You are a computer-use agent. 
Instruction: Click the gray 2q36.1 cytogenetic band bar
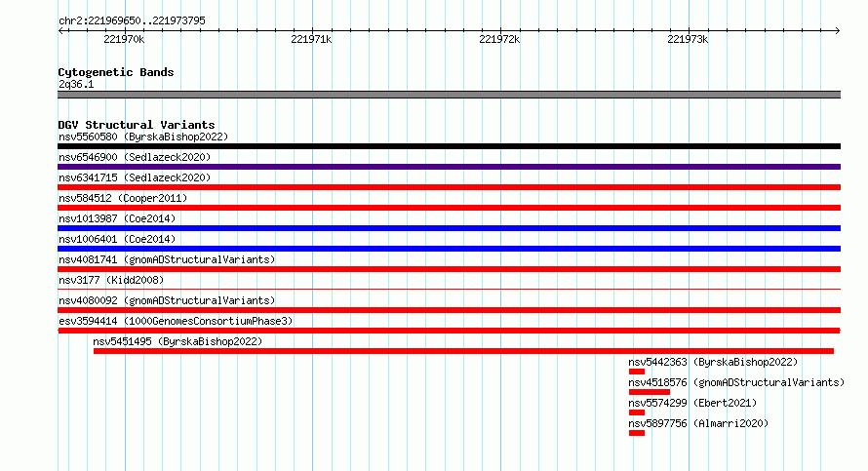click(x=449, y=95)
